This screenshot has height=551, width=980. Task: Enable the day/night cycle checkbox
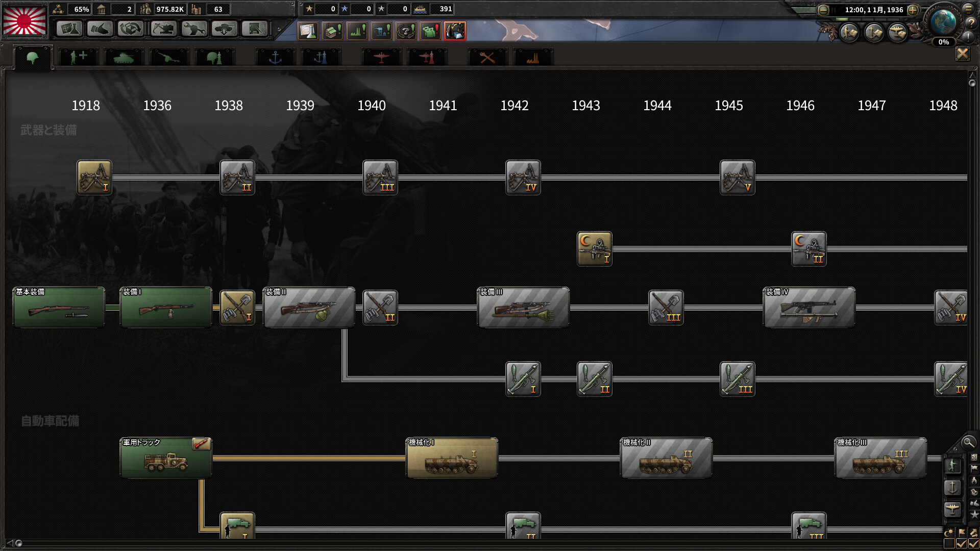point(949,544)
